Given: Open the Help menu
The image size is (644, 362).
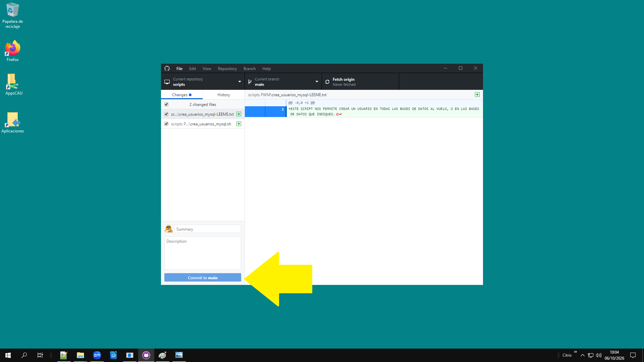Looking at the screenshot, I should pyautogui.click(x=267, y=68).
